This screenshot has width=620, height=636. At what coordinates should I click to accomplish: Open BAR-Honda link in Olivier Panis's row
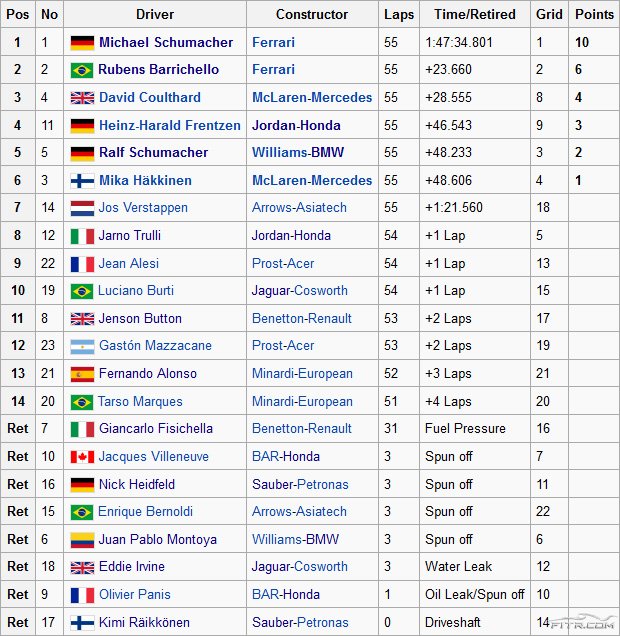pos(286,594)
